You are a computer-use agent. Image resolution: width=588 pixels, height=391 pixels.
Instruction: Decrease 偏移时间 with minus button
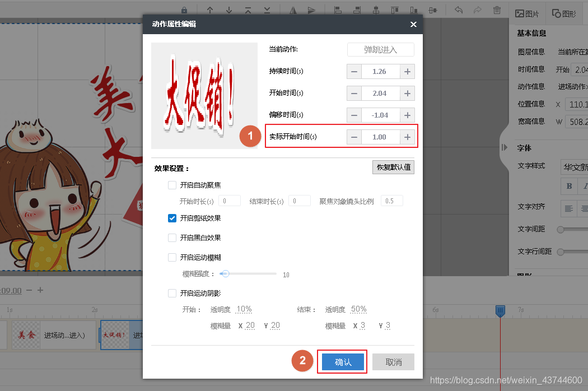(354, 115)
